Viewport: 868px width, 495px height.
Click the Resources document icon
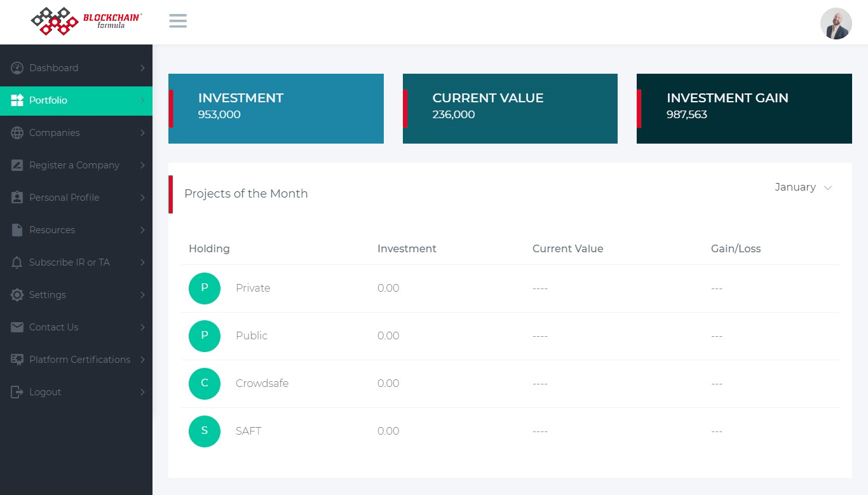point(17,230)
